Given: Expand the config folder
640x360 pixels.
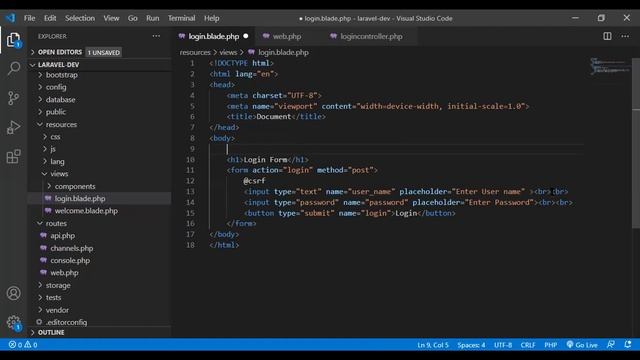Looking at the screenshot, I should click(x=56, y=87).
